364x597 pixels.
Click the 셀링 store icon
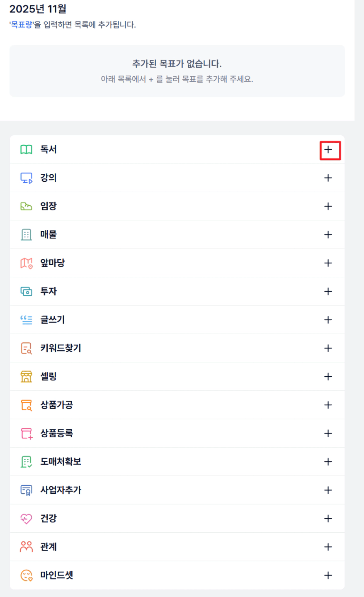click(27, 377)
